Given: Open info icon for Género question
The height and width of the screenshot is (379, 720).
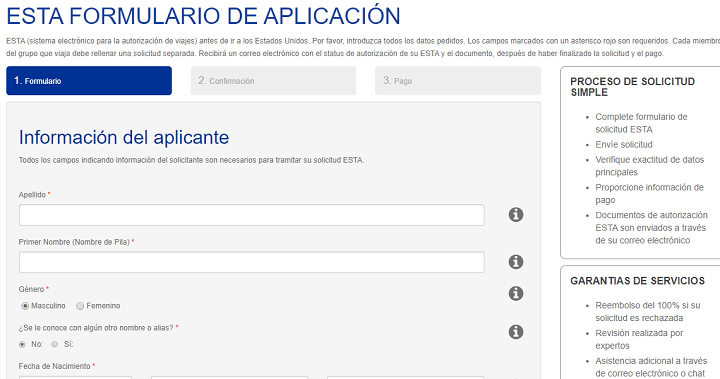Looking at the screenshot, I should (x=516, y=293).
